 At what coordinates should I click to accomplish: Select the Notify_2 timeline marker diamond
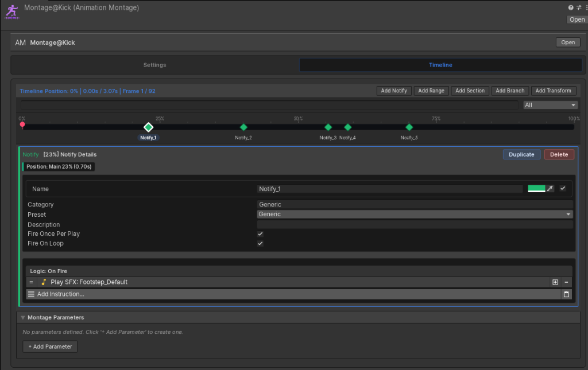click(243, 127)
